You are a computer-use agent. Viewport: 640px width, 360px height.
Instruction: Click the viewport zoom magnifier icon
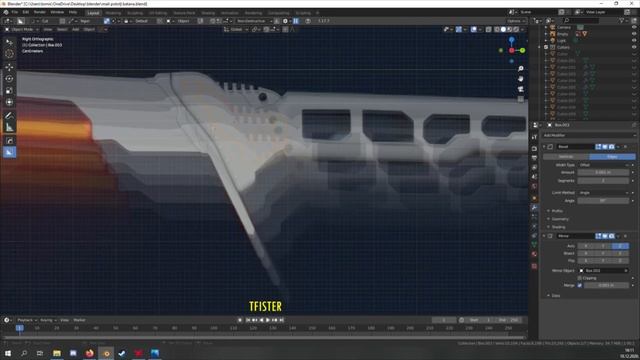coord(520,69)
